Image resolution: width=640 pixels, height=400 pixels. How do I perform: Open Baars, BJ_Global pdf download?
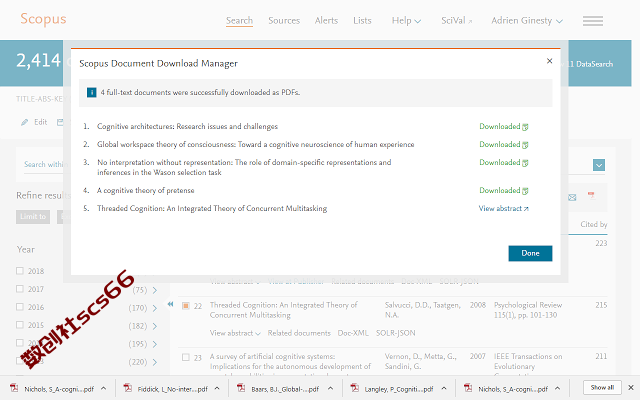pos(280,389)
